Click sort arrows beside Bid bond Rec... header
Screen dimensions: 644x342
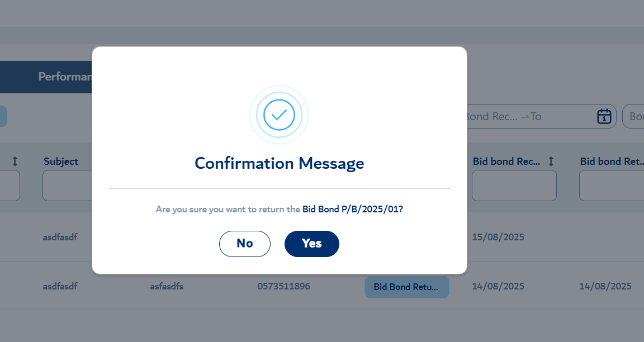tap(551, 161)
